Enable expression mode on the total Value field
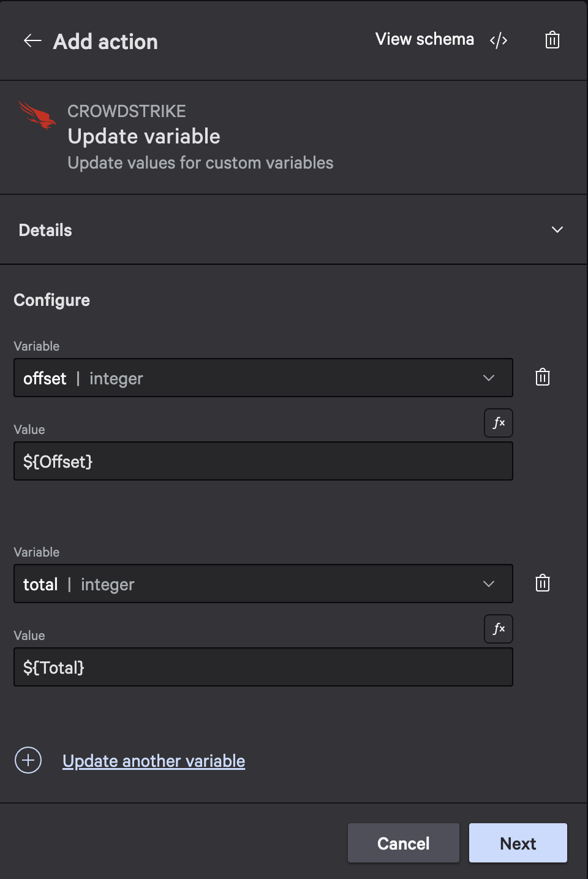588x879 pixels. click(498, 628)
